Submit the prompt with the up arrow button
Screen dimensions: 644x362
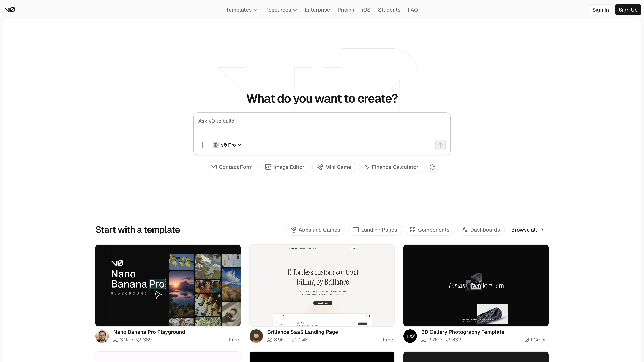pyautogui.click(x=440, y=145)
